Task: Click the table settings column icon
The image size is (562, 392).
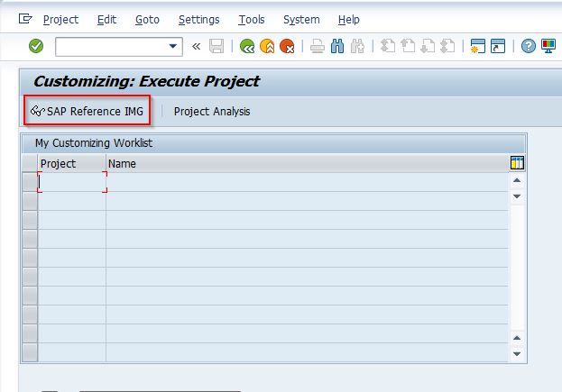Action: 517,163
